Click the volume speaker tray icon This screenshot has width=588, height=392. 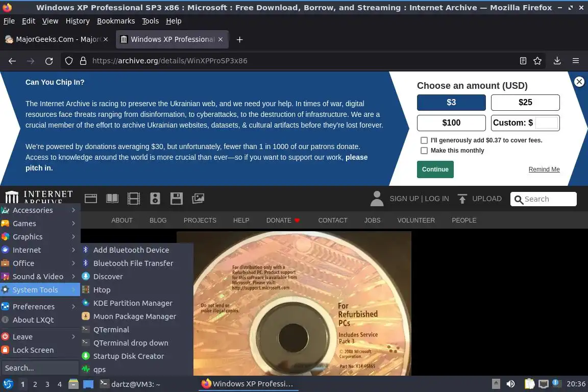point(510,384)
